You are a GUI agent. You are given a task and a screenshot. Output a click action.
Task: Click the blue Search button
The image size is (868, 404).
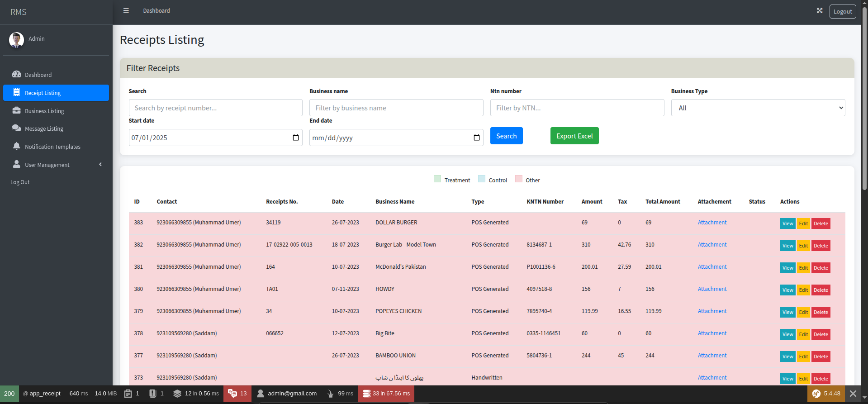[x=506, y=136]
